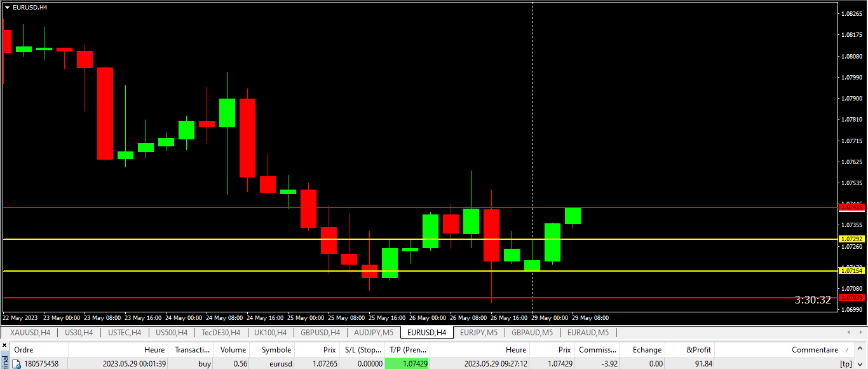
Task: Select the EURAUD,M5 chart tab
Action: click(588, 332)
